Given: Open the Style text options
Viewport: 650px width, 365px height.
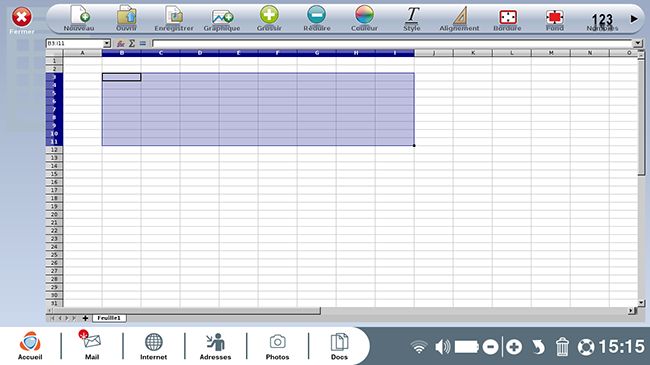Looking at the screenshot, I should pos(412,18).
